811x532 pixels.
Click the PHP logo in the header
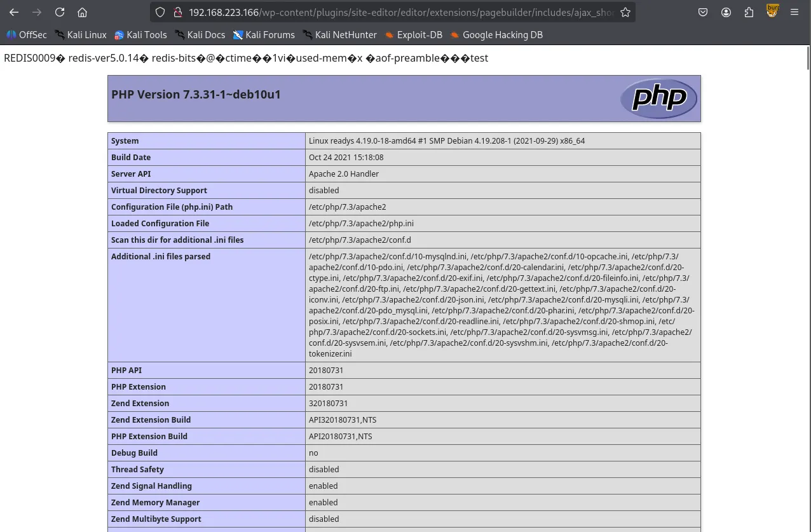(x=658, y=99)
